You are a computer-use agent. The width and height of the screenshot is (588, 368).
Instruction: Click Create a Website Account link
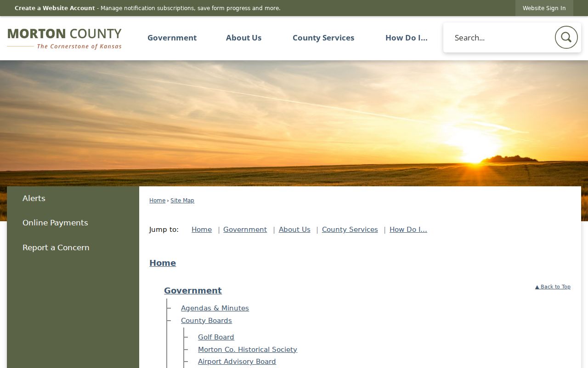point(55,8)
